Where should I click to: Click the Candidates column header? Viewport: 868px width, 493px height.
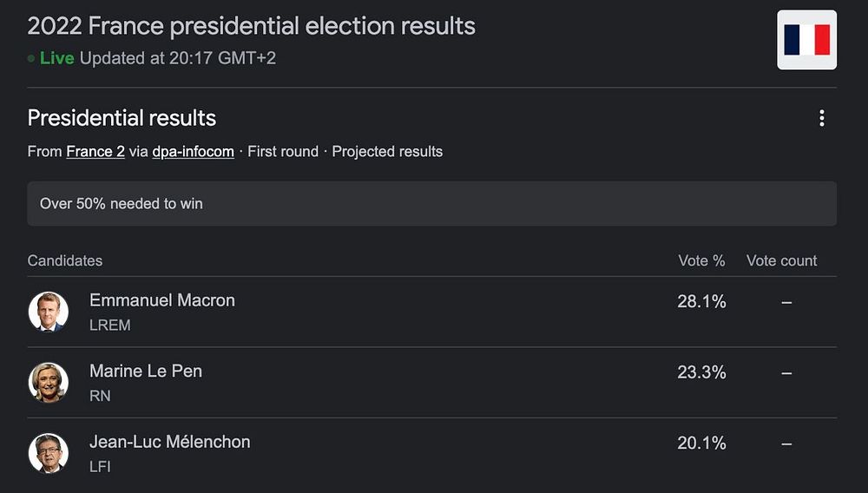click(65, 261)
